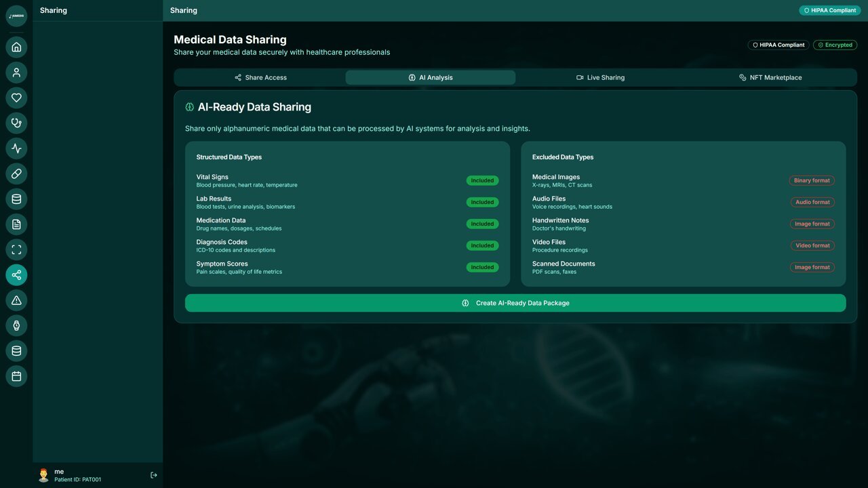Click Included badge for Symptom Scores
Viewport: 868px width, 488px height.
pyautogui.click(x=482, y=267)
